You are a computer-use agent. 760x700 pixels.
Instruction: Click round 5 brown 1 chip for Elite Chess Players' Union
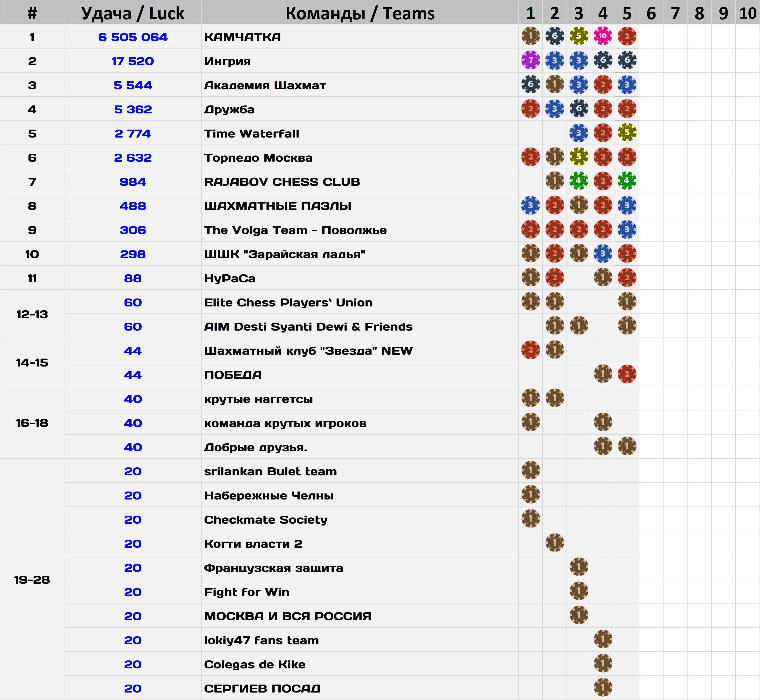pyautogui.click(x=627, y=302)
